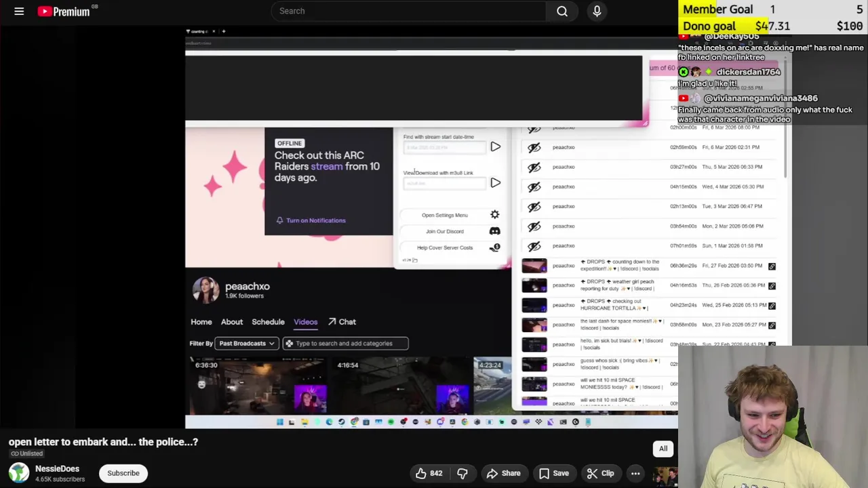The height and width of the screenshot is (488, 868).
Task: Start voice search with the microphone icon
Action: 597,11
